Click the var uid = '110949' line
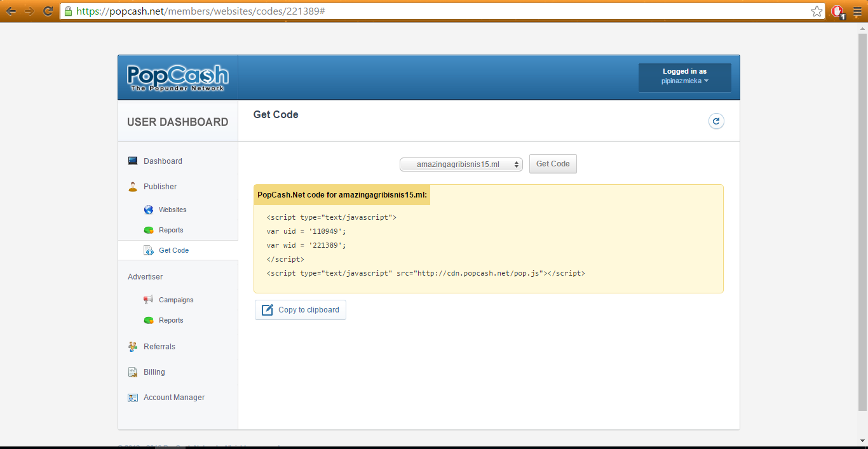 click(306, 231)
